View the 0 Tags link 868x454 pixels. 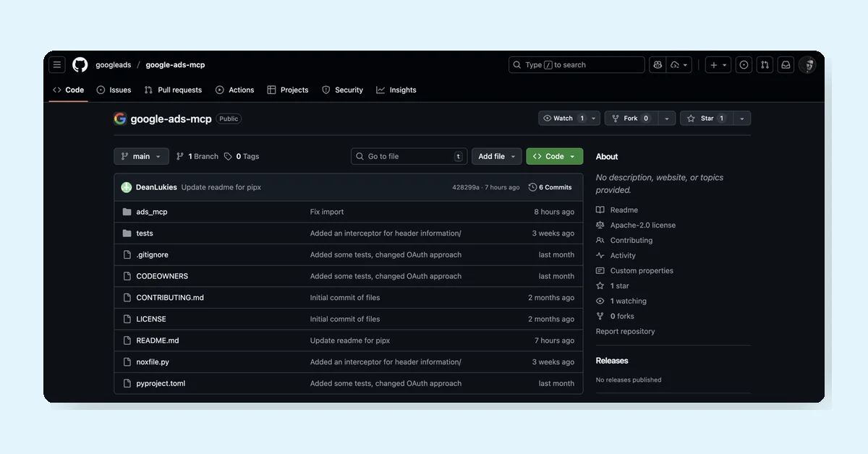pyautogui.click(x=242, y=157)
